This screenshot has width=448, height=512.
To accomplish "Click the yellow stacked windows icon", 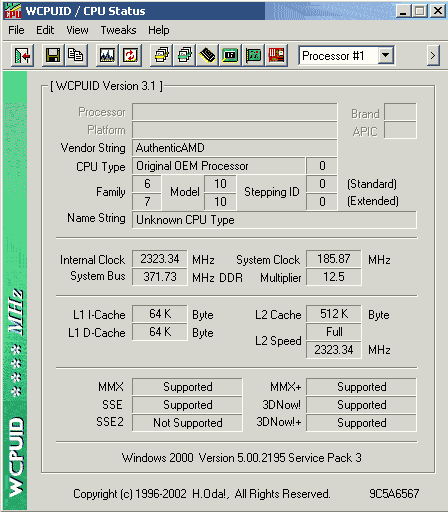I will [161, 55].
